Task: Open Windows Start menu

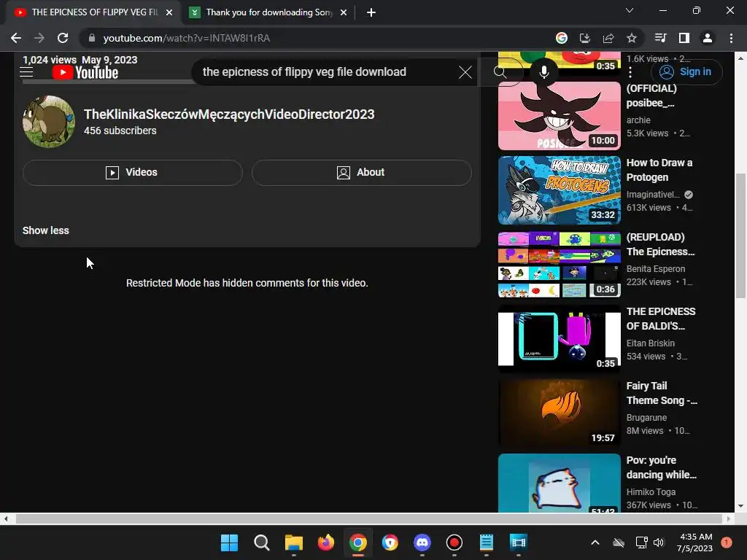Action: (x=229, y=542)
